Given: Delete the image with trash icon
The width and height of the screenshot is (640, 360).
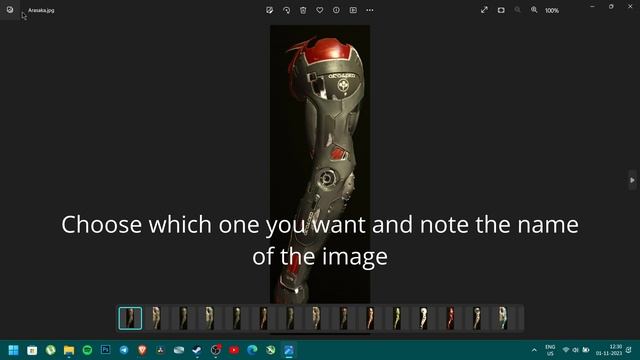Looking at the screenshot, I should coord(303,10).
